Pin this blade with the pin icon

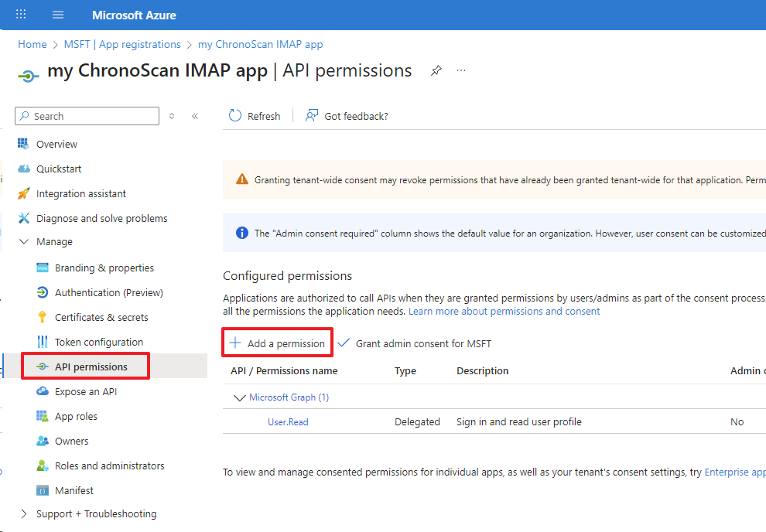pos(436,71)
